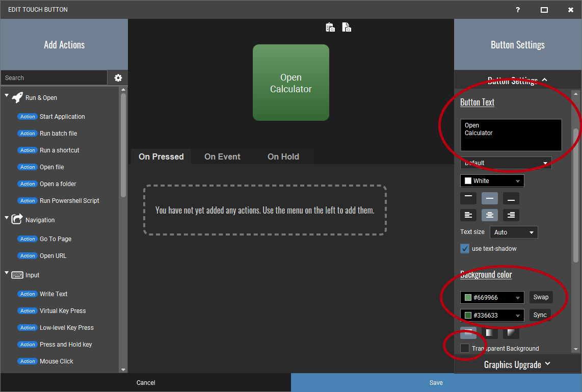582x392 pixels.
Task: Click the clipboard image icon above the button preview
Action: [x=330, y=28]
